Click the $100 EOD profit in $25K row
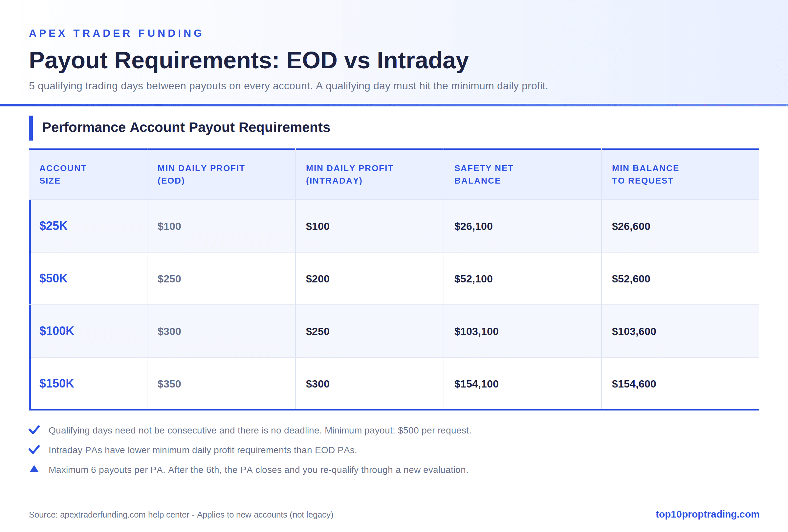 [x=169, y=226]
